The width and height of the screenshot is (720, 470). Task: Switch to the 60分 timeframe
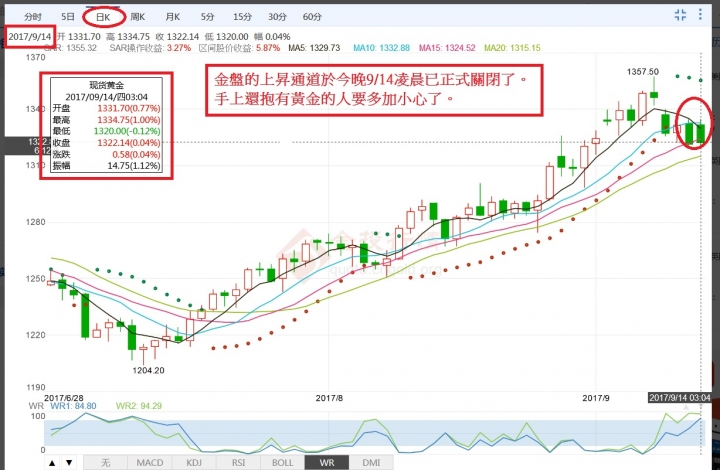(x=312, y=17)
